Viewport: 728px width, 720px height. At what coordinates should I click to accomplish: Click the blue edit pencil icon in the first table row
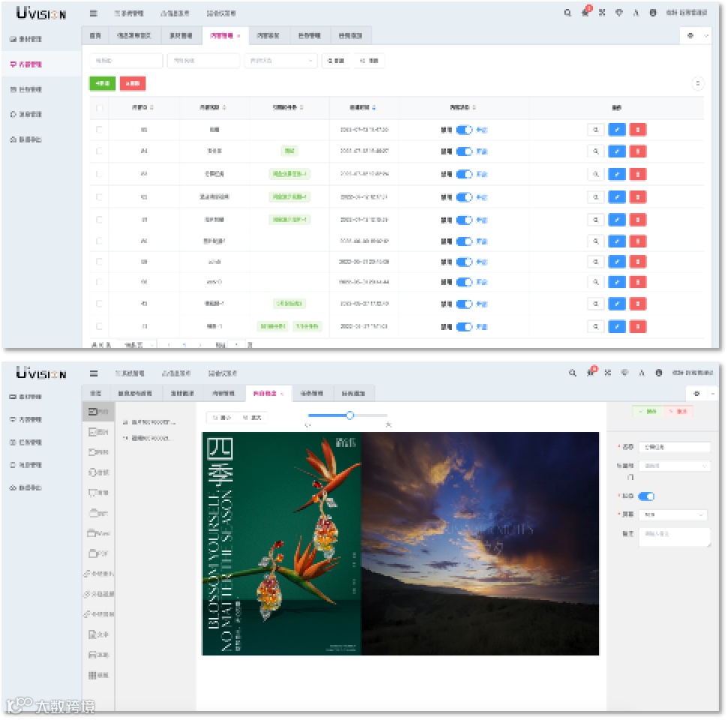(617, 130)
